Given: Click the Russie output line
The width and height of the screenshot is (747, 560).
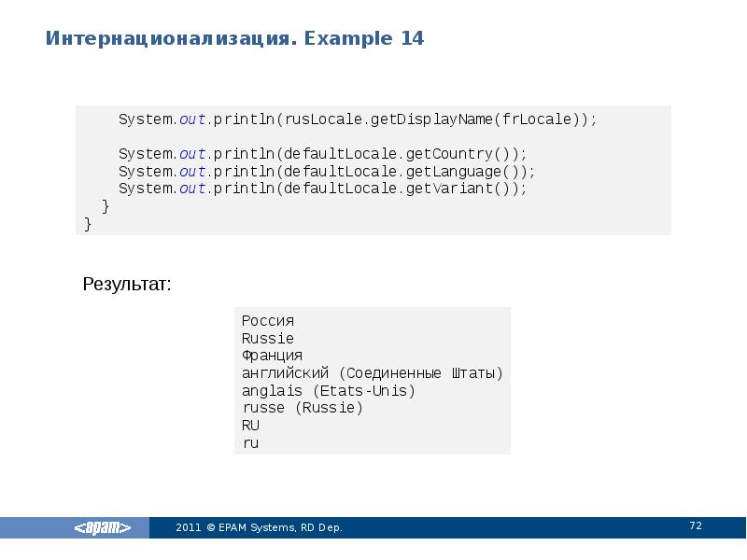Looking at the screenshot, I should [x=262, y=338].
